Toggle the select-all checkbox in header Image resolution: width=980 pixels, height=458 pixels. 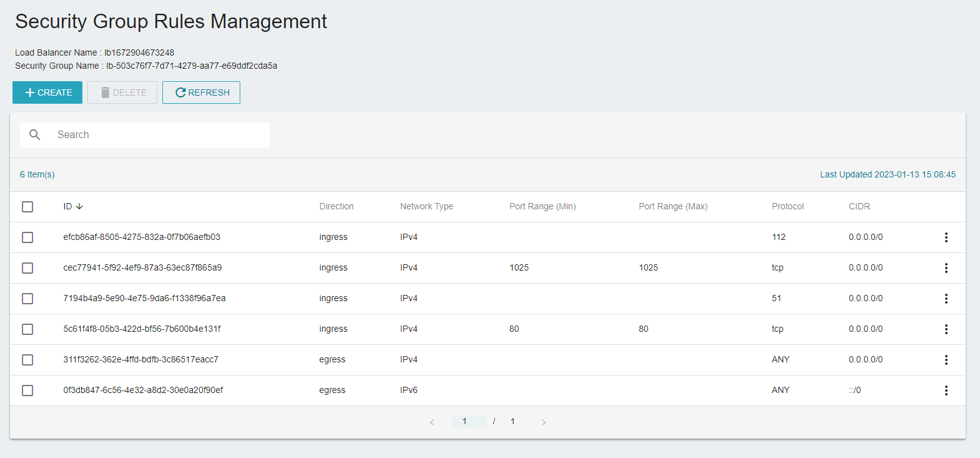click(x=27, y=207)
